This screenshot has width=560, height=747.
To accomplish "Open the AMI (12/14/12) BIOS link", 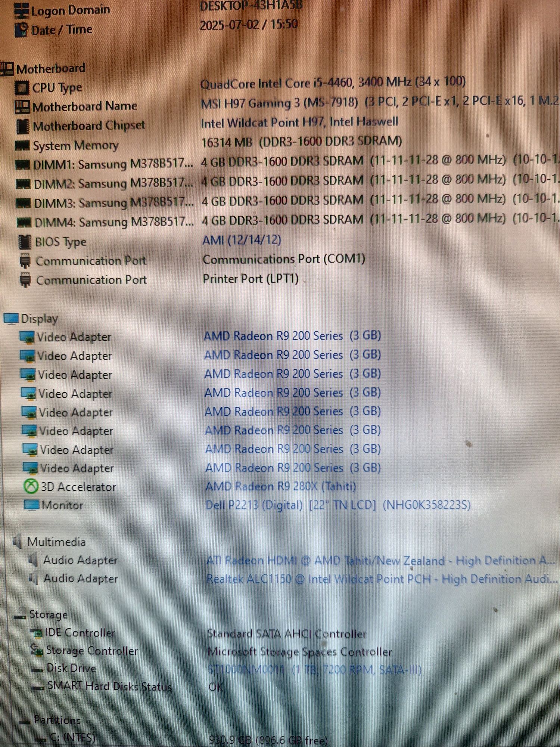I will (x=242, y=240).
